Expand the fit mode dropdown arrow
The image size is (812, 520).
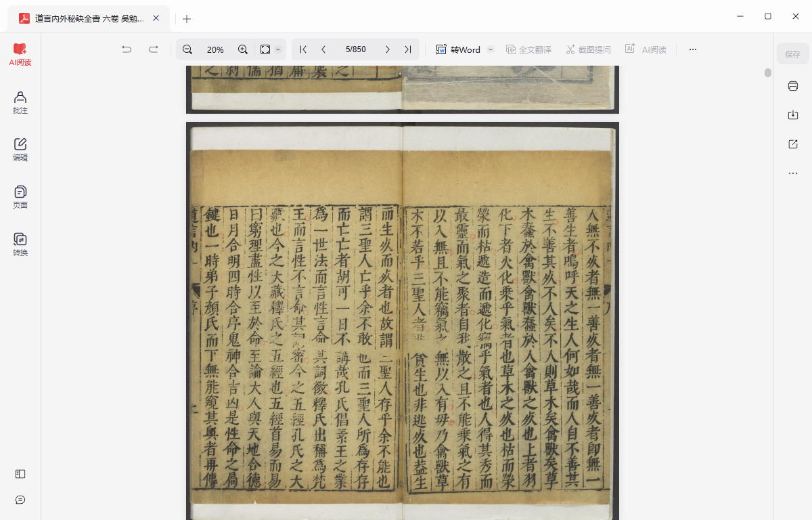click(x=278, y=49)
